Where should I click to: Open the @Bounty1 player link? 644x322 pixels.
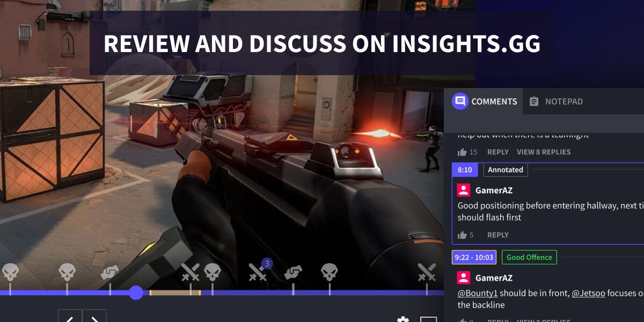[x=478, y=293]
